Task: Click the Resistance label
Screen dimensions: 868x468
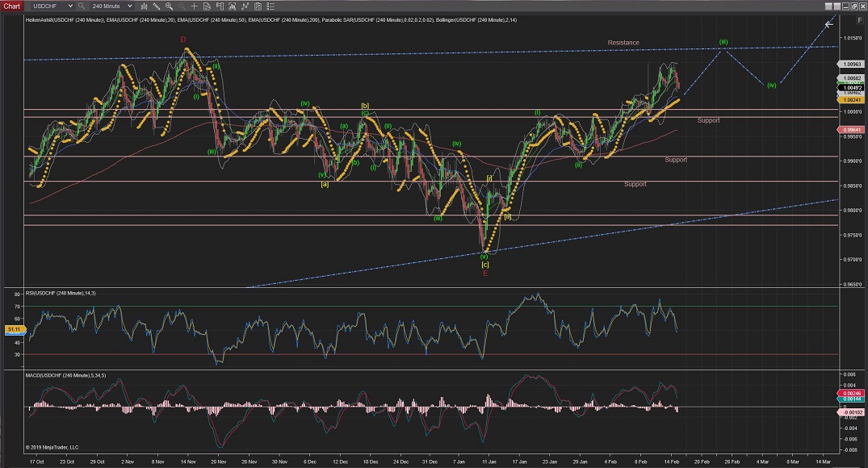Action: 623,43
